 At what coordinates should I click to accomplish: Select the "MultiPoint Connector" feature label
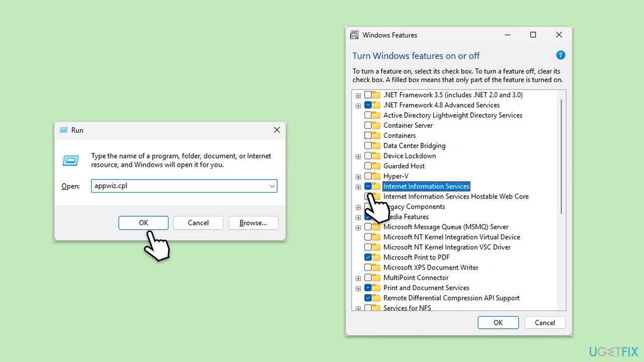416,278
